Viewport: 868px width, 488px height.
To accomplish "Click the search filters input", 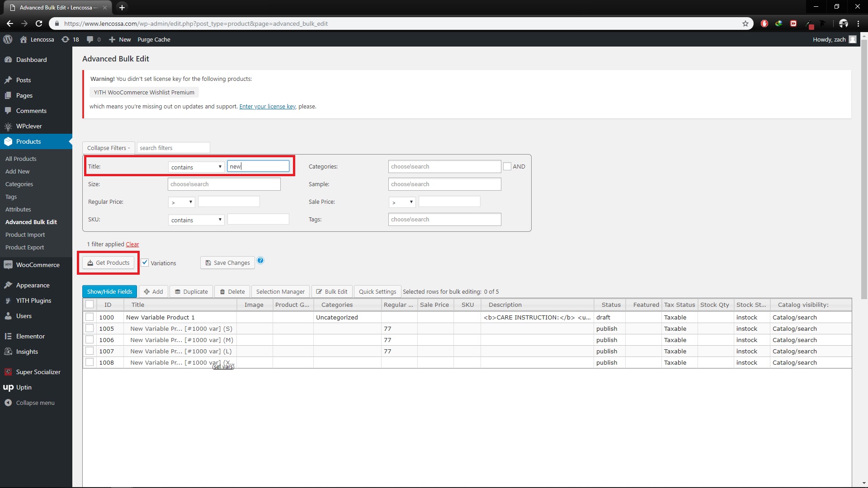I will click(x=173, y=148).
